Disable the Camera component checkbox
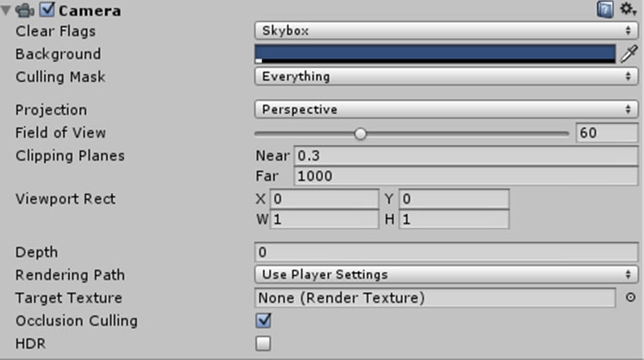Screen dimensions: 644x360 coord(47,9)
